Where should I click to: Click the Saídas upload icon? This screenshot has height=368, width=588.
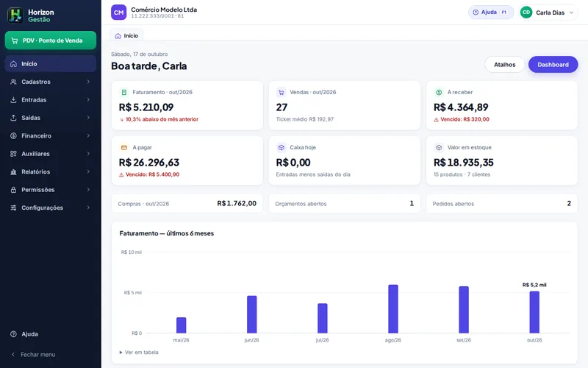click(13, 118)
